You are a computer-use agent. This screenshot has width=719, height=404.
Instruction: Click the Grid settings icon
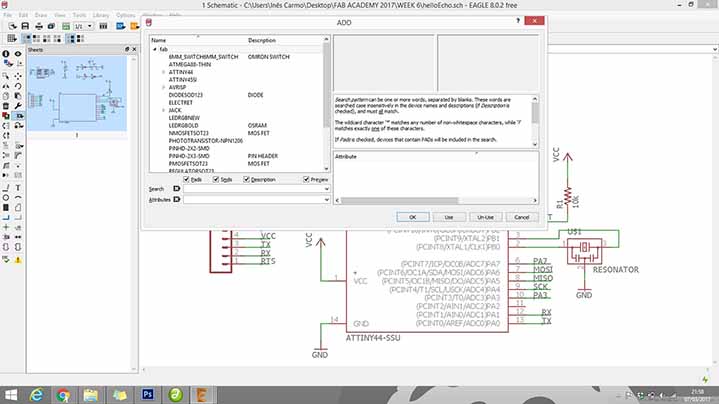(11, 39)
